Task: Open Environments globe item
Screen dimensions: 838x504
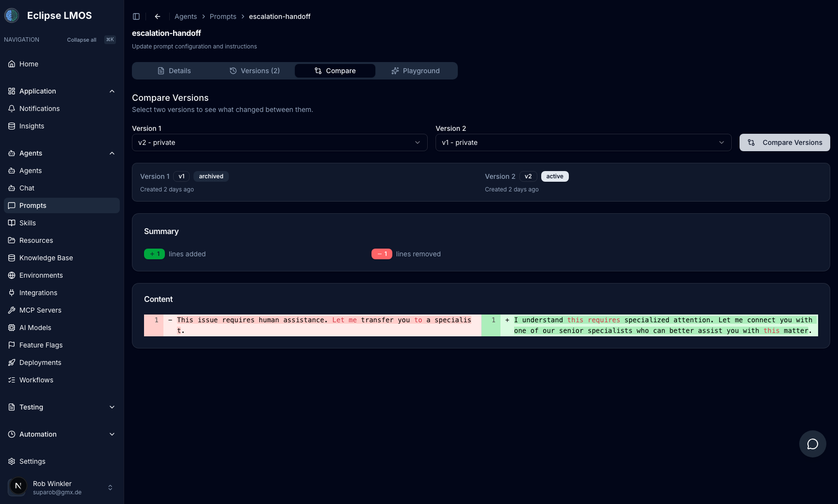Action: pos(62,275)
